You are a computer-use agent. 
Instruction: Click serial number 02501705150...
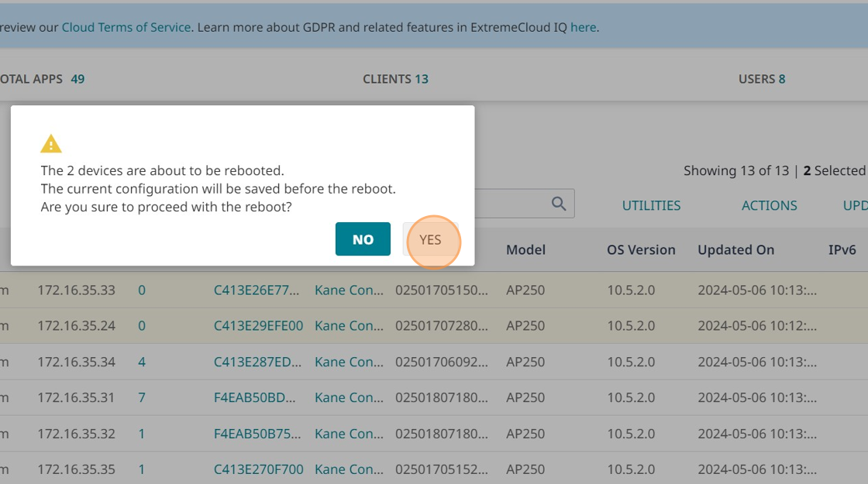tap(442, 290)
